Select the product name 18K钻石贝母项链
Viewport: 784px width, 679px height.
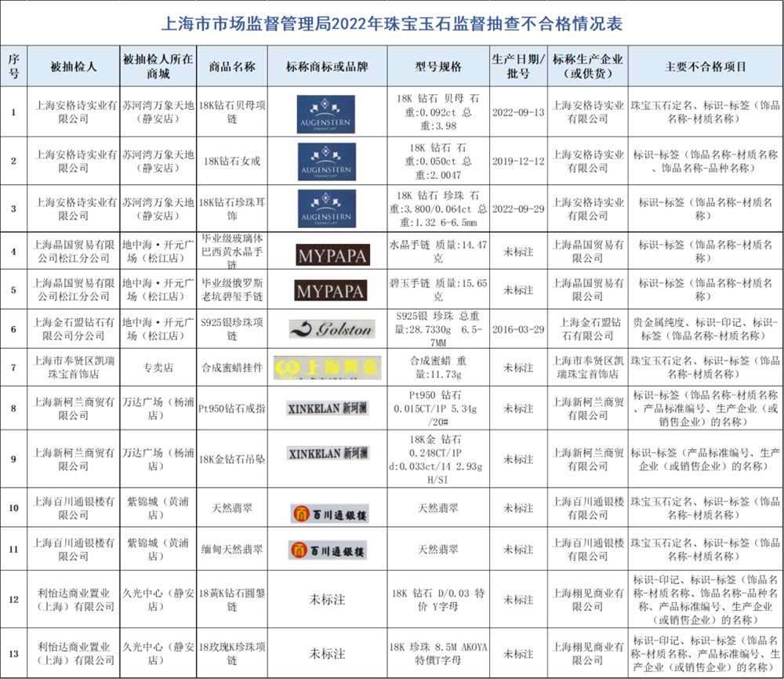coord(232,112)
